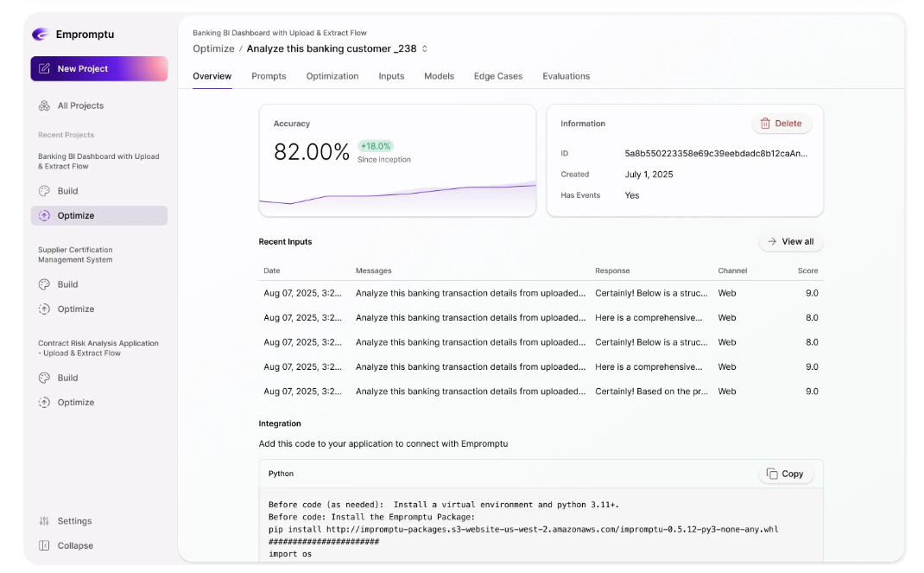This screenshot has width=924, height=573.
Task: Switch to the Prompts tab
Action: tap(269, 76)
